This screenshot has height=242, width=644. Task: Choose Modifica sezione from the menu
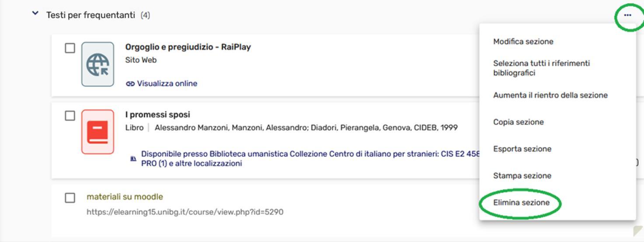point(523,41)
